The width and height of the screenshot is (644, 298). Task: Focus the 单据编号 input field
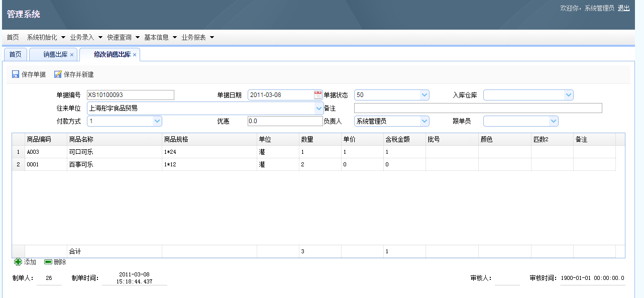tap(130, 95)
